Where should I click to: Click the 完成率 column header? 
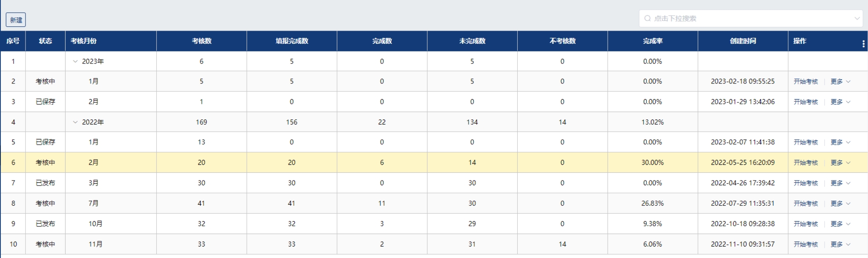click(x=652, y=41)
